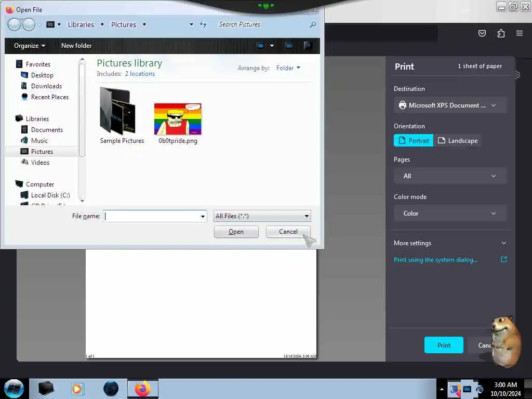Screen dimensions: 532x399
Task: Select the 0b0tpride.png image file
Action: pos(178,124)
